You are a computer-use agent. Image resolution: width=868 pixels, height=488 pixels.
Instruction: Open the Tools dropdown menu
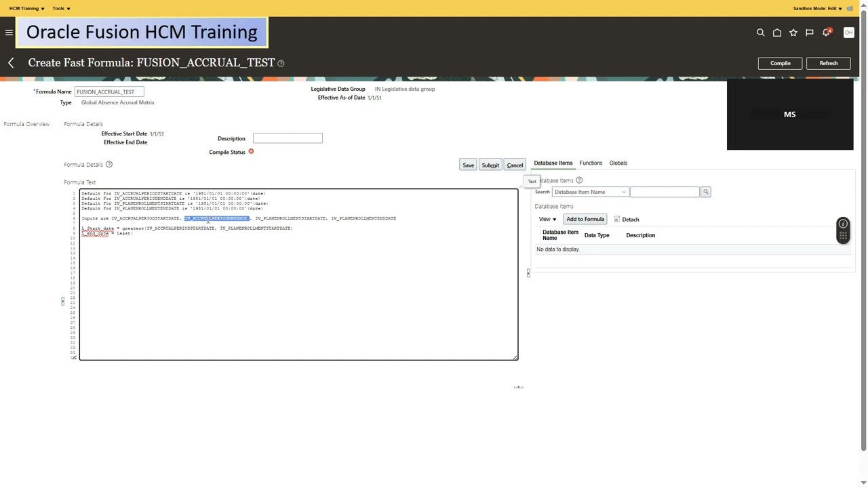[x=61, y=8]
